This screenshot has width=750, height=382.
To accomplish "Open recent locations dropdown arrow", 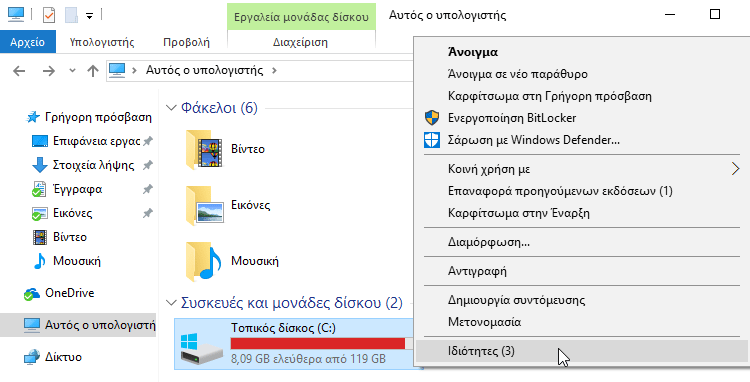I will [72, 71].
